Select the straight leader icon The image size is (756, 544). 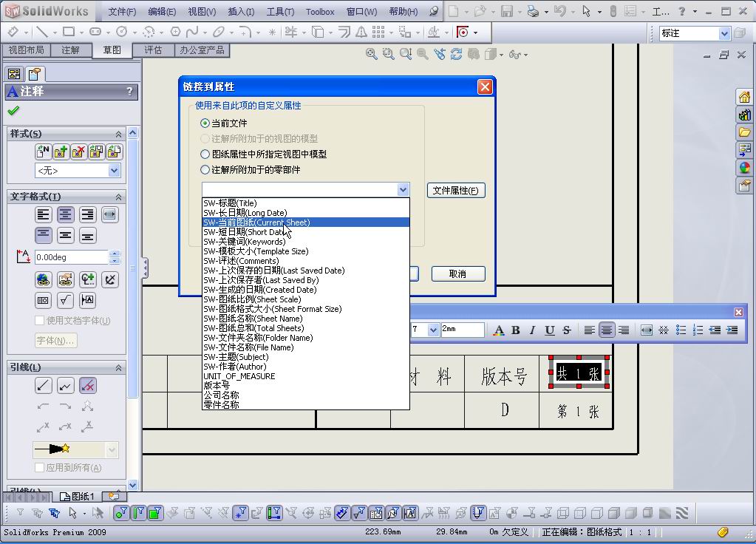(44, 385)
